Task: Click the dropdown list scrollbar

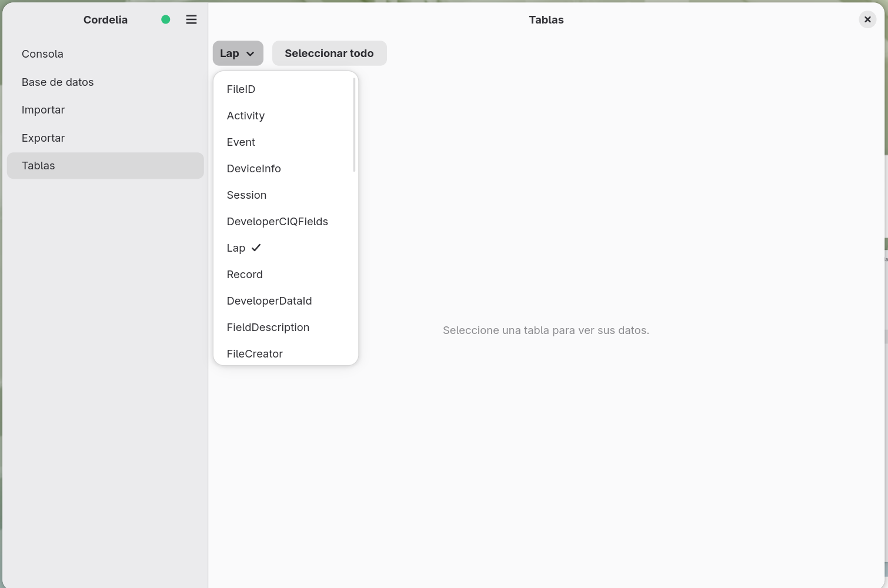Action: click(x=354, y=125)
